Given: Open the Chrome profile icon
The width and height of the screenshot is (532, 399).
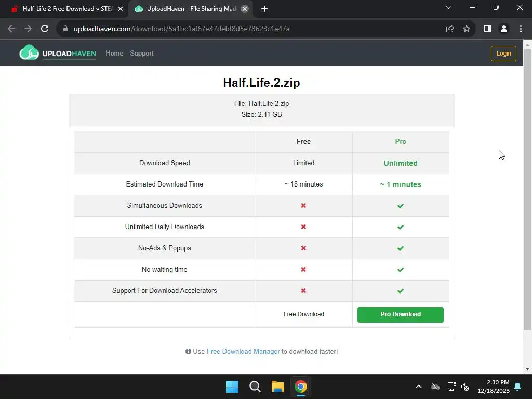Looking at the screenshot, I should [x=504, y=29].
